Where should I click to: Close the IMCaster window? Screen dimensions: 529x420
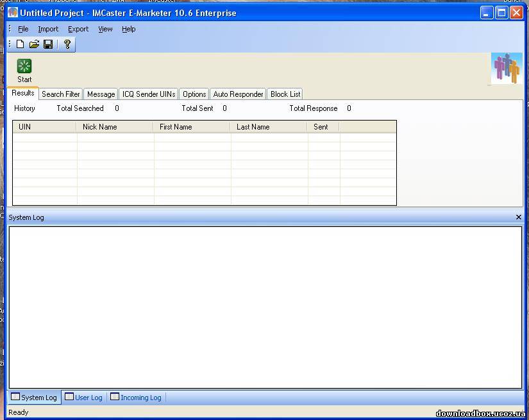tap(516, 13)
